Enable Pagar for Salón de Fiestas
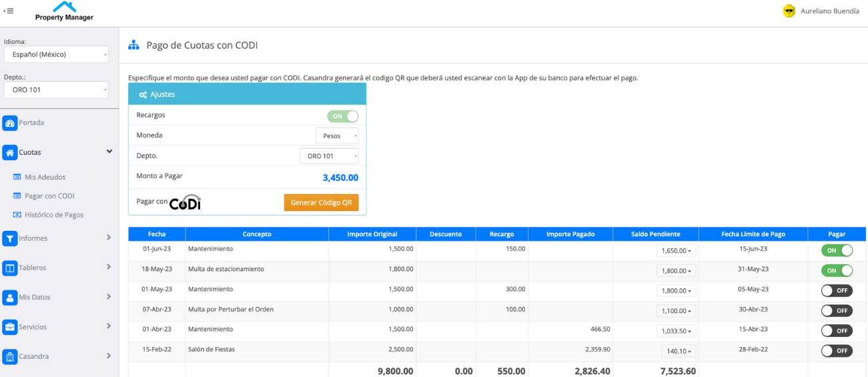 click(837, 350)
